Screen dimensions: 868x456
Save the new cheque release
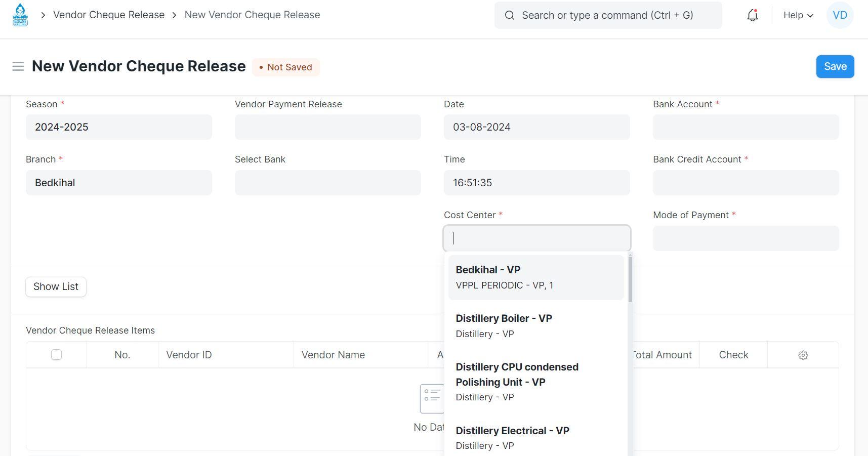835,66
